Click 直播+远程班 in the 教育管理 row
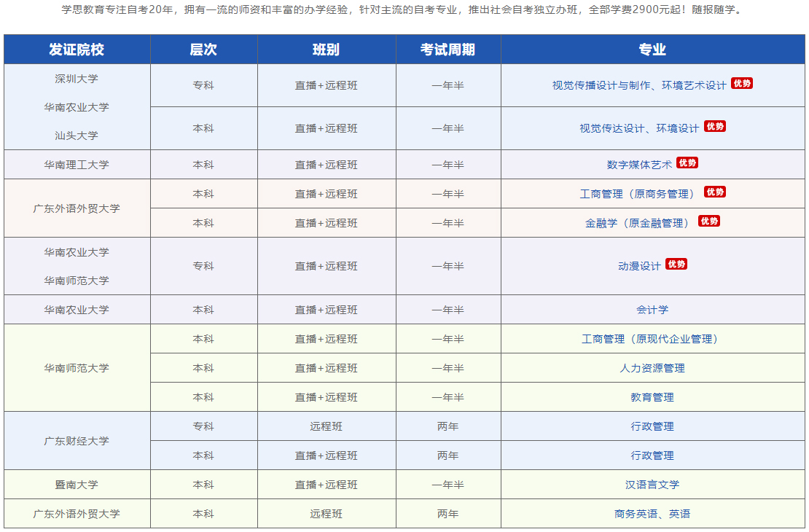The width and height of the screenshot is (809, 532). [x=326, y=397]
